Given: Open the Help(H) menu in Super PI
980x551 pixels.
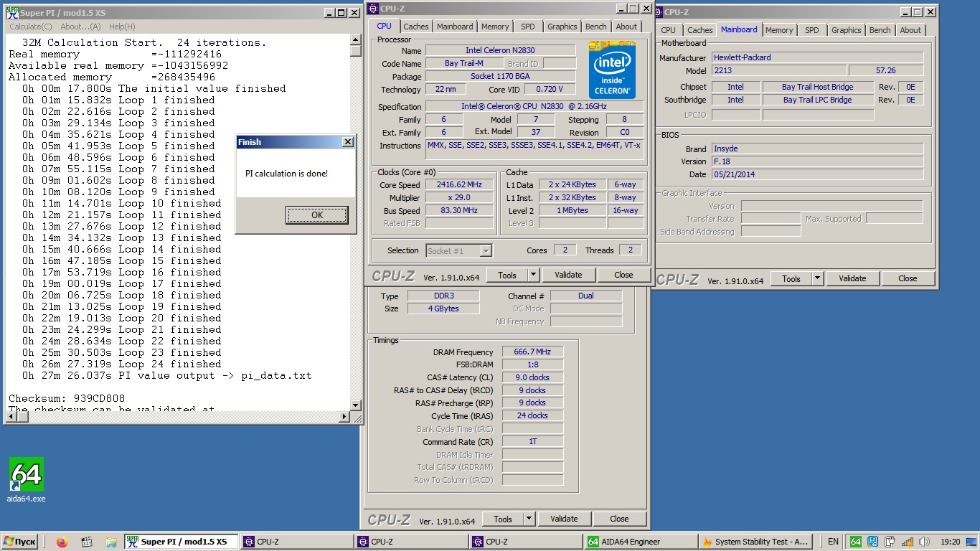Looking at the screenshot, I should pos(122,27).
